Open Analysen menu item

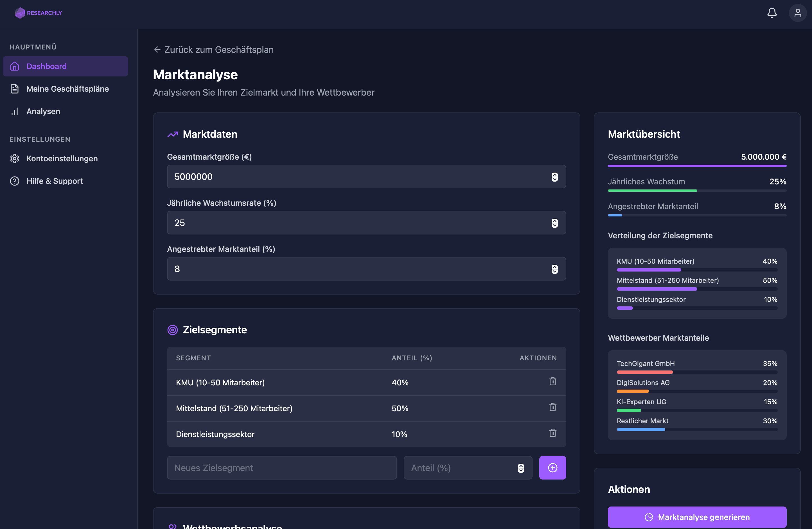(x=66, y=111)
